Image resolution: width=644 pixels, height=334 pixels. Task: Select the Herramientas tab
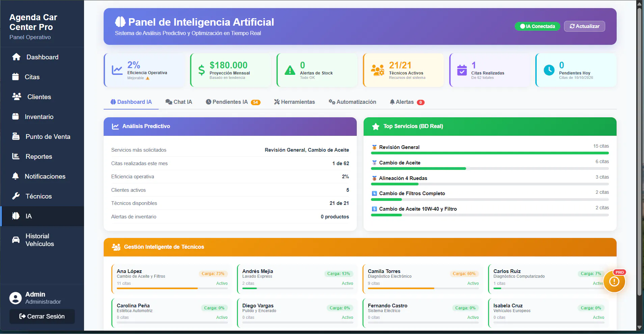click(x=294, y=102)
